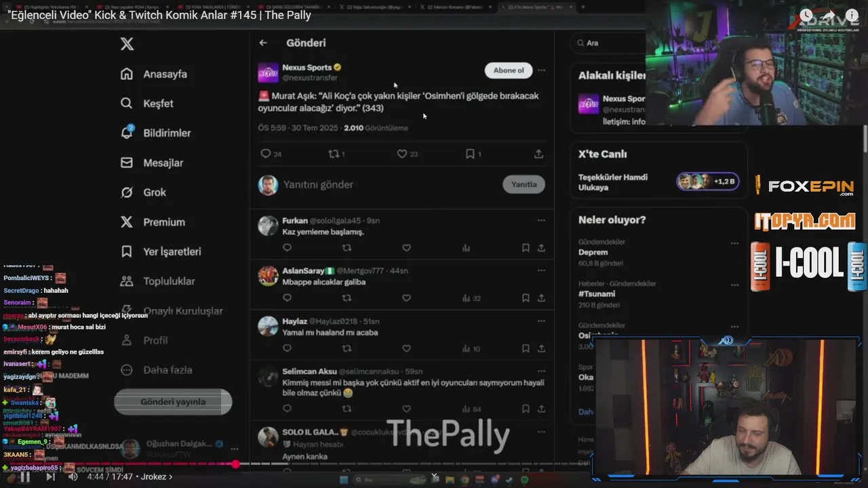Mute the video volume
The image size is (868, 488).
(x=73, y=476)
